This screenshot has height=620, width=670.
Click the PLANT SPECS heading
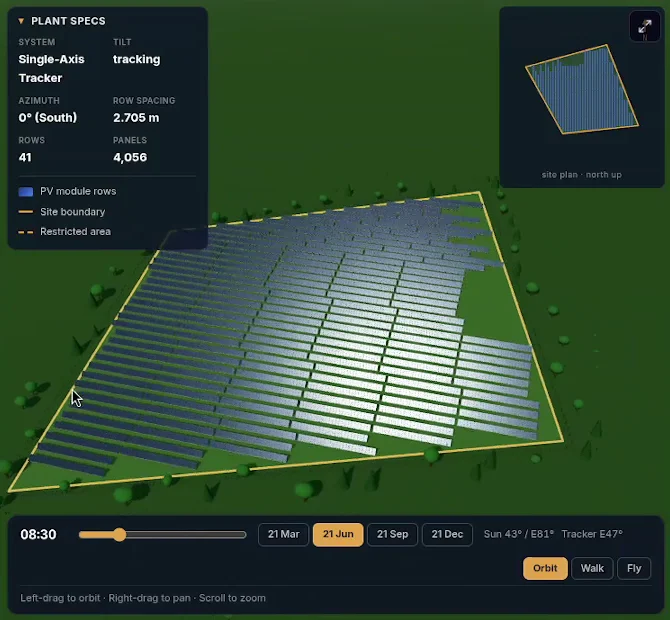(68, 21)
